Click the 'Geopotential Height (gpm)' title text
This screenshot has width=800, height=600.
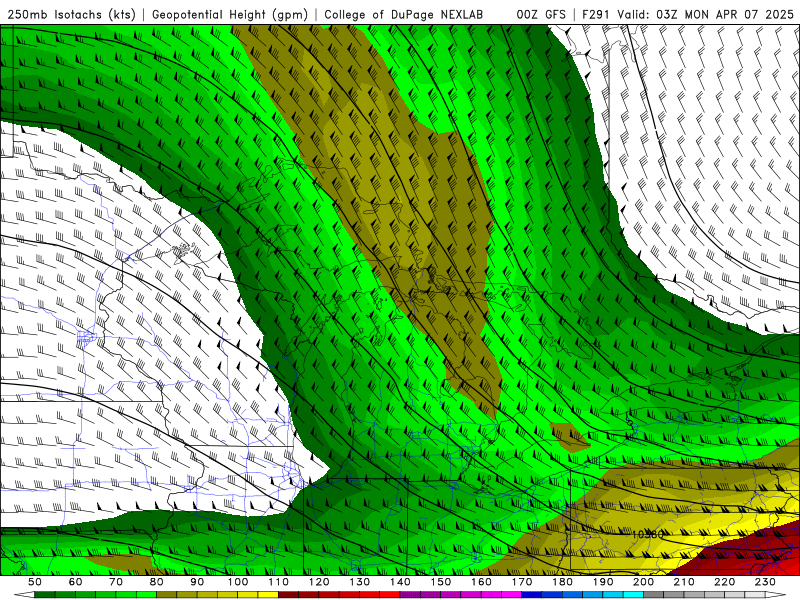point(230,15)
